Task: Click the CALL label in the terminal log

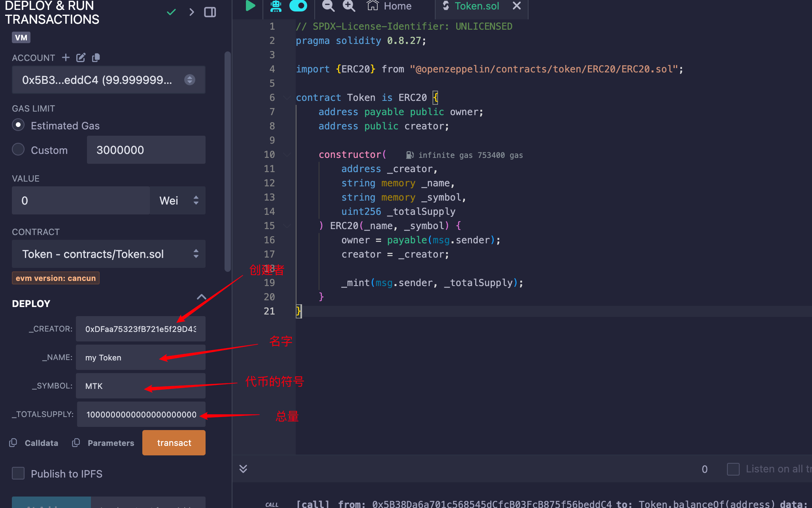Action: [272, 504]
